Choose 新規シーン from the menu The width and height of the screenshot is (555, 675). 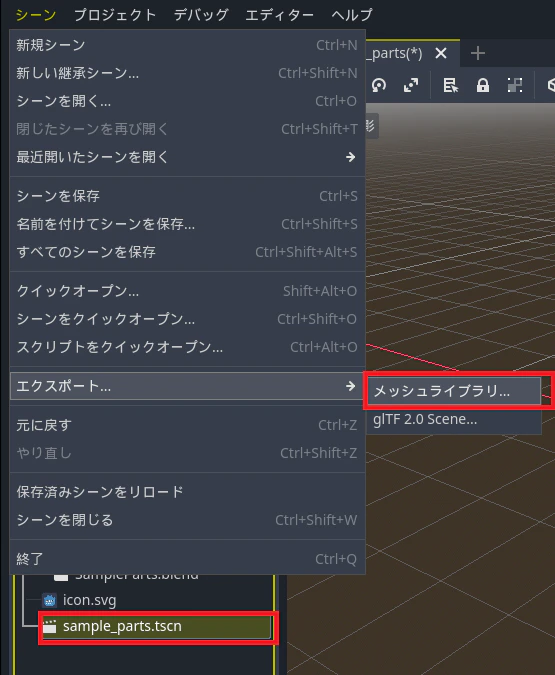[187, 45]
